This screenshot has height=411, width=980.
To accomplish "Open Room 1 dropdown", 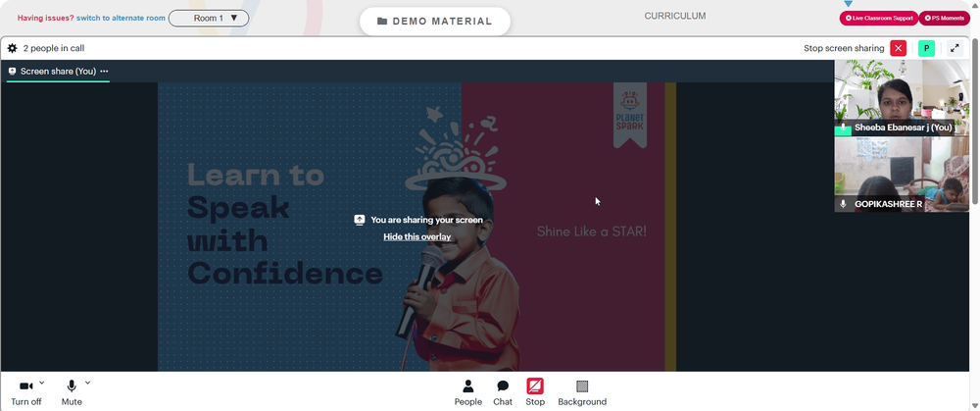I will coord(209,18).
